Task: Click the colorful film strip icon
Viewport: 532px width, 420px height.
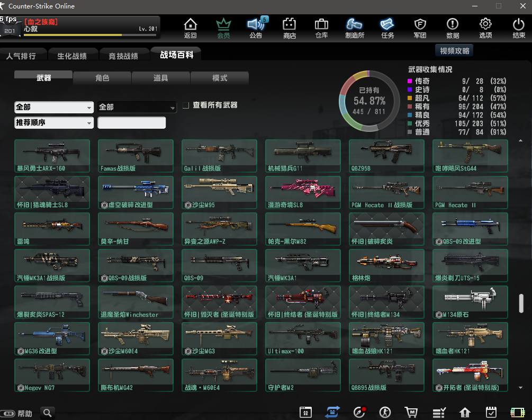Action: 517,413
